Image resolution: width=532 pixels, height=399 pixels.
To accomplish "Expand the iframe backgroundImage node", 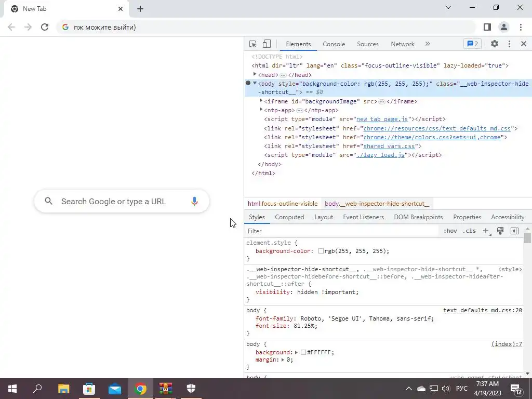I will [261, 100].
